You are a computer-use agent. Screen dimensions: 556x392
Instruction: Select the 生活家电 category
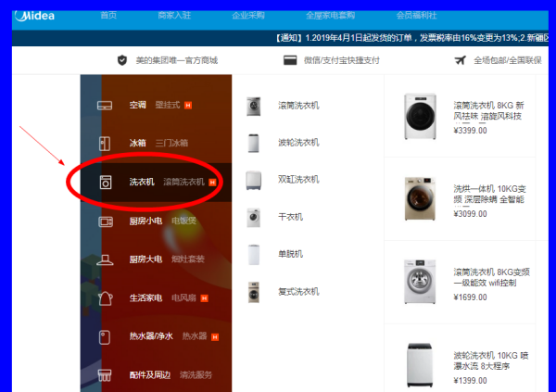point(145,297)
